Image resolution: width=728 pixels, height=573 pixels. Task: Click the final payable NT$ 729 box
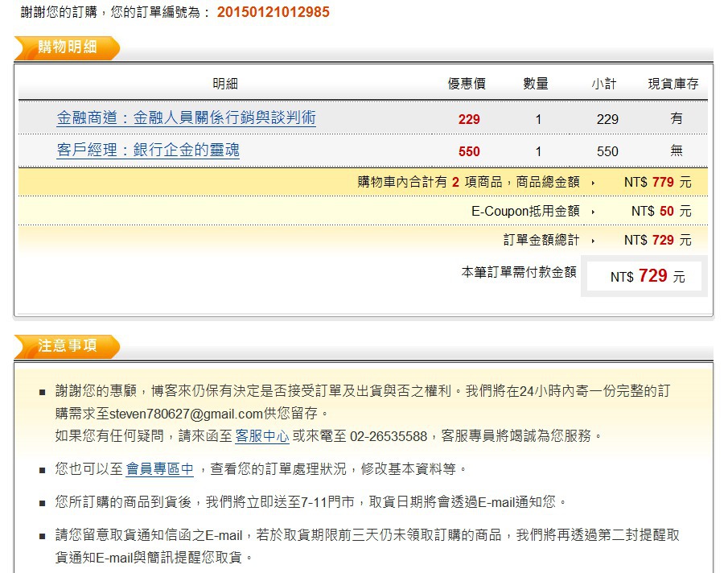point(644,276)
